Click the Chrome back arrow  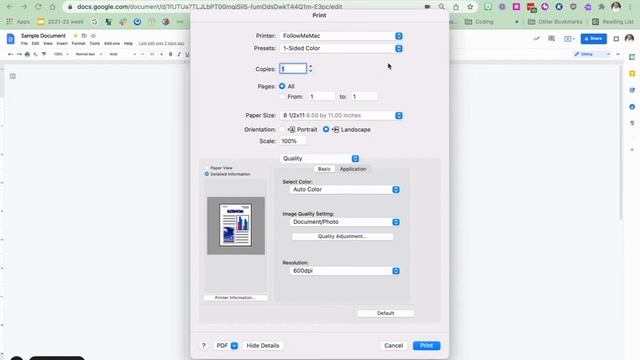click(x=10, y=7)
